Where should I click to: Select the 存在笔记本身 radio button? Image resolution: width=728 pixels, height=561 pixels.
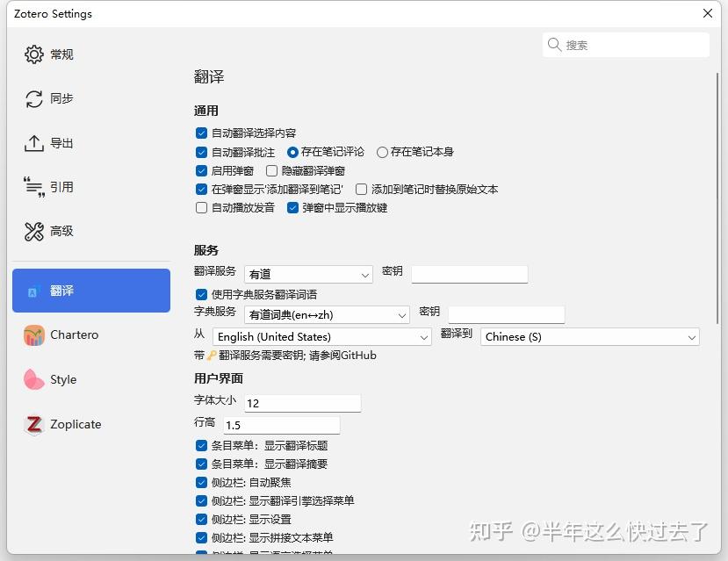click(383, 153)
